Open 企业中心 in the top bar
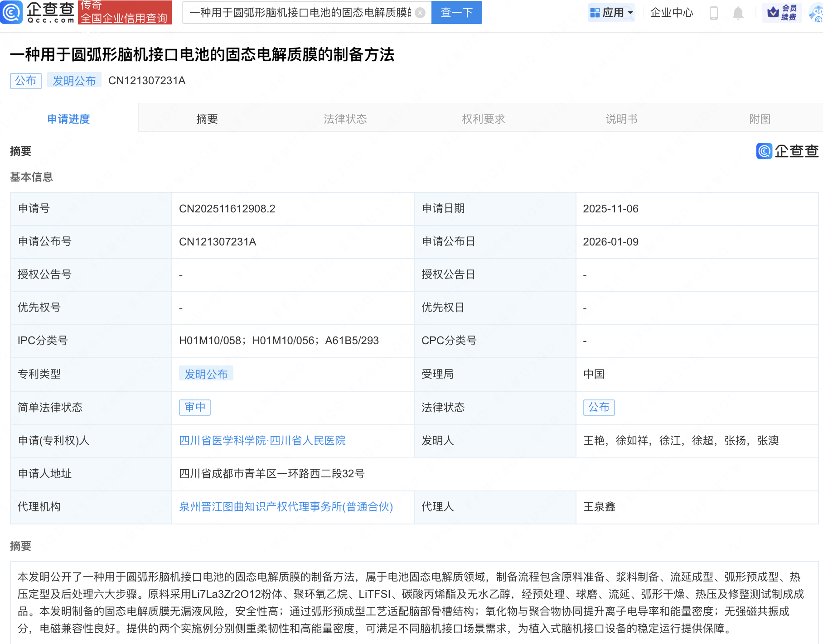This screenshot has width=823, height=644. [671, 13]
